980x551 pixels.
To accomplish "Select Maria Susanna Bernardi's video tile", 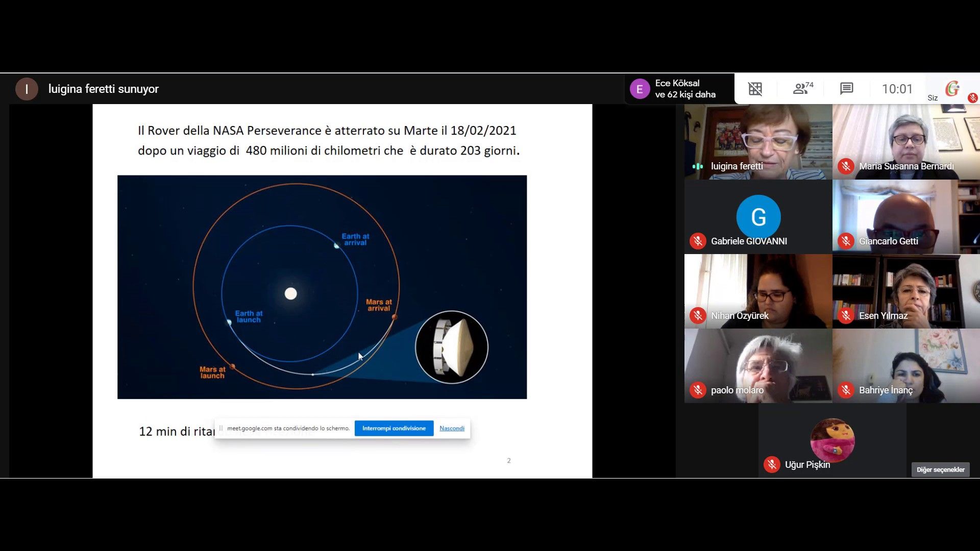I will (906, 142).
